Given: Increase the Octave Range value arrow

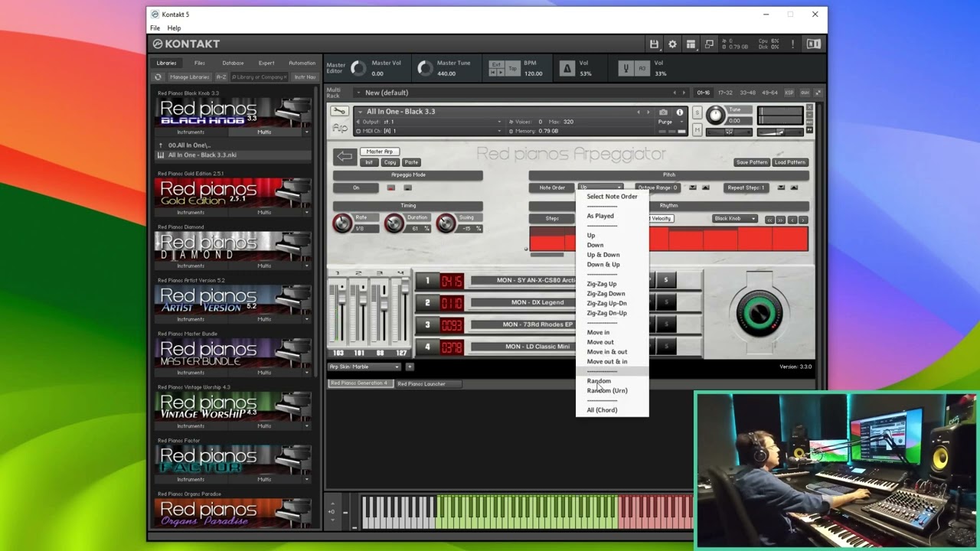Looking at the screenshot, I should tap(705, 187).
